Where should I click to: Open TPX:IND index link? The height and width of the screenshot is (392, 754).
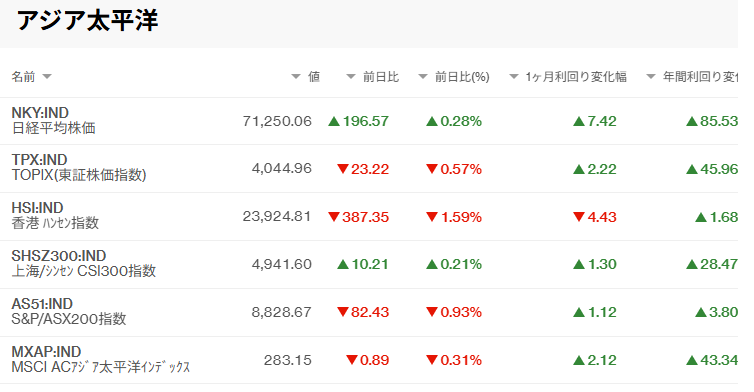[x=39, y=160]
